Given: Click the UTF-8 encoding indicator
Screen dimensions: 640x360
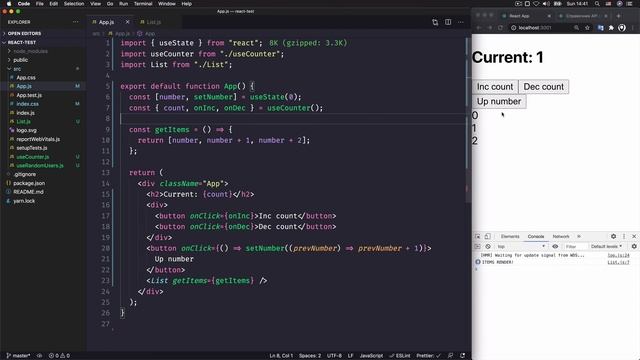Looking at the screenshot, I should [x=334, y=356].
